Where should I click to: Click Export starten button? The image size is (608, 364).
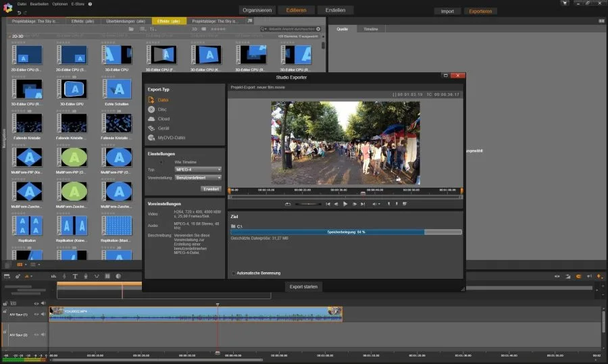click(x=303, y=287)
